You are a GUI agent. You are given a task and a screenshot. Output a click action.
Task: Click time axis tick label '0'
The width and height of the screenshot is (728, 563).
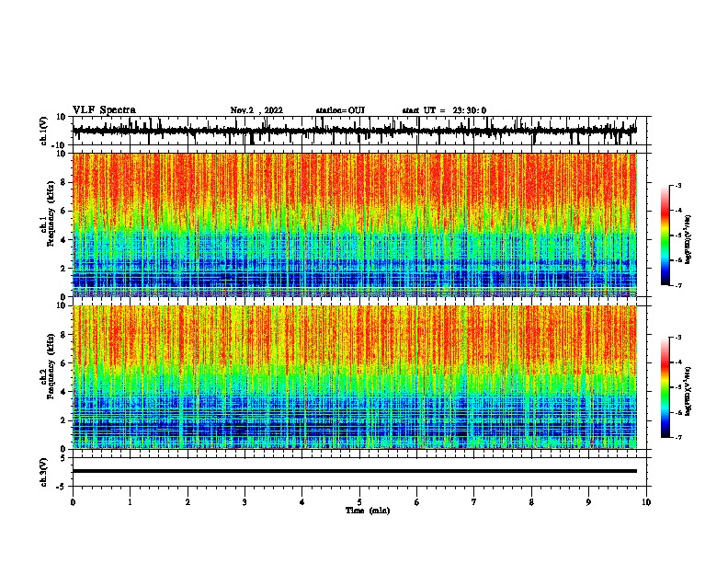pos(73,502)
